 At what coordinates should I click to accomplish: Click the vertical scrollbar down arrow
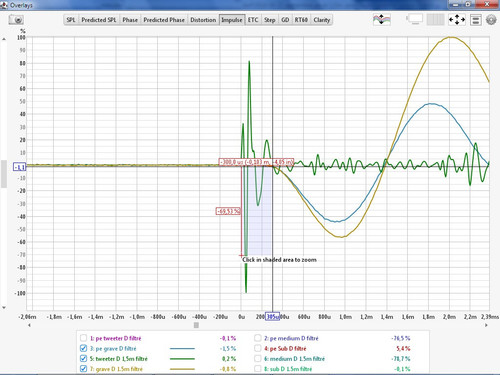[x=4, y=307]
